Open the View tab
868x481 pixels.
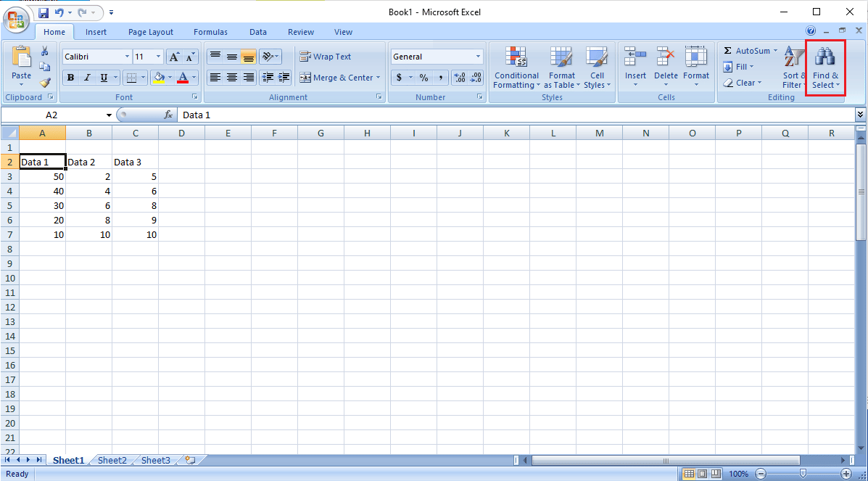tap(343, 32)
